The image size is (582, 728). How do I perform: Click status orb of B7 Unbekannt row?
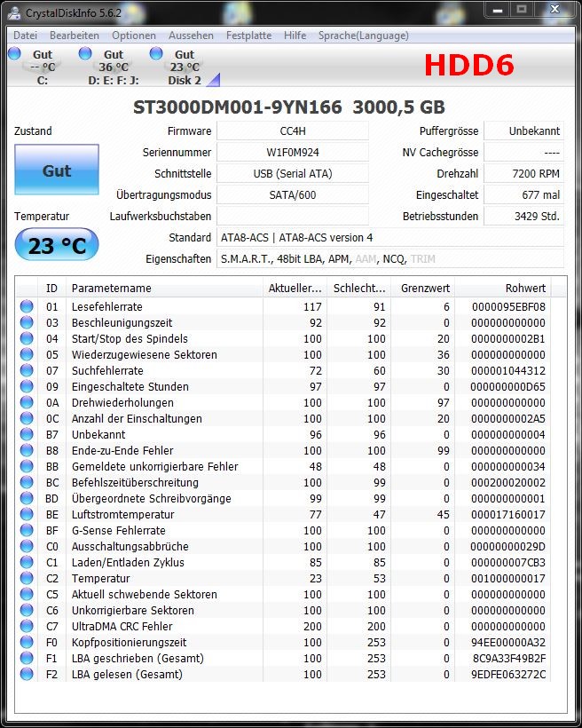point(27,434)
